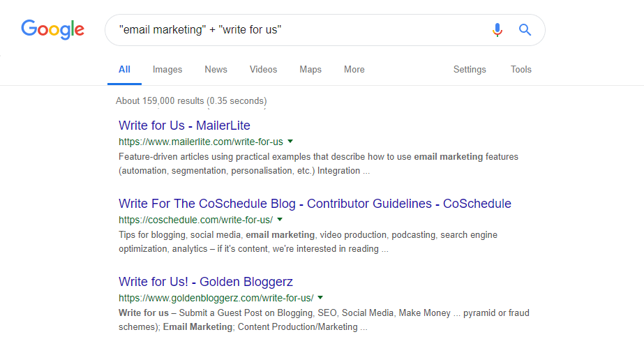Click the microphone voice search icon
Image resolution: width=644 pixels, height=346 pixels.
(x=497, y=30)
